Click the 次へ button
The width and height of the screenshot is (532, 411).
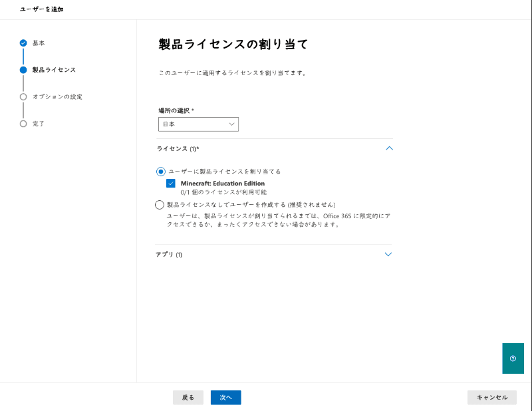tap(225, 398)
